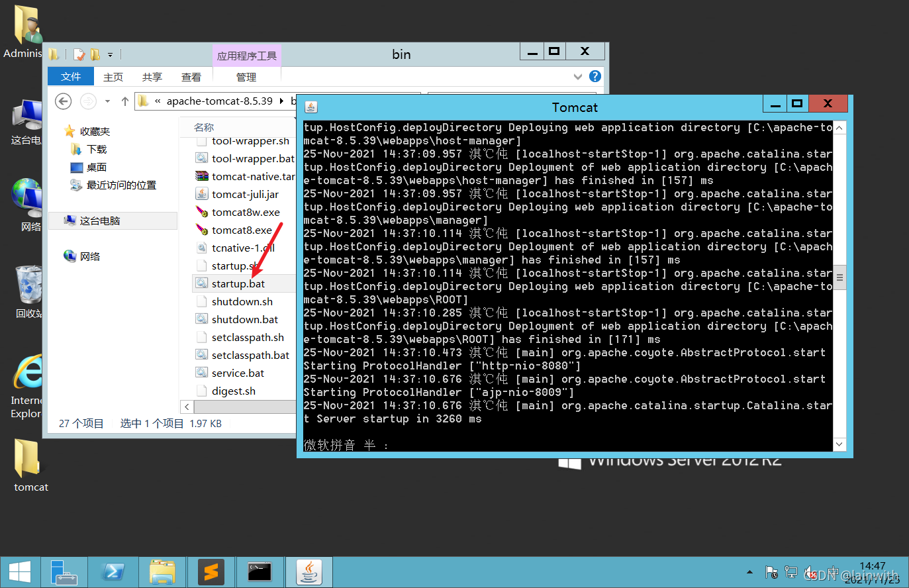Click new folder icon in quick access toolbar
Viewport: 909px width, 588px height.
95,54
